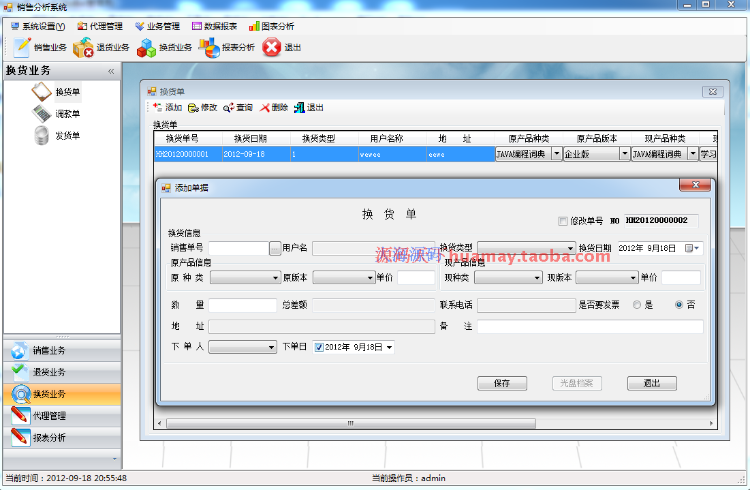Toggle the 下单日 date checkbox
This screenshot has width=750, height=490.
319,347
